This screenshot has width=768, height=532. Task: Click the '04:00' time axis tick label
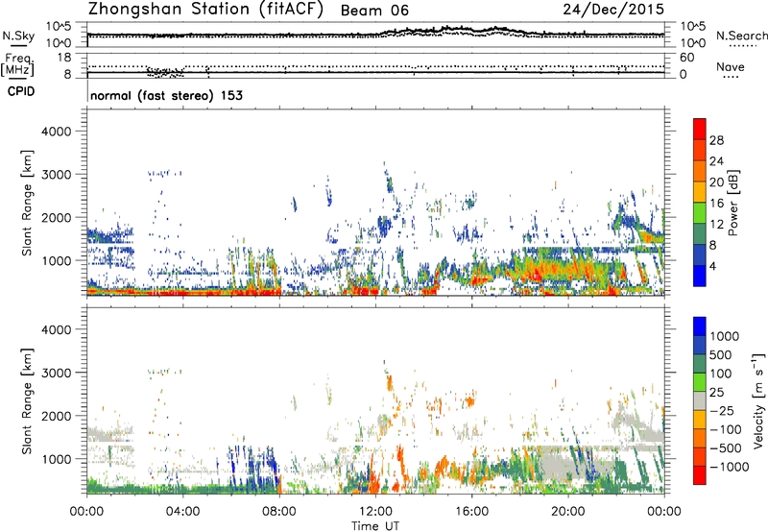pyautogui.click(x=182, y=512)
